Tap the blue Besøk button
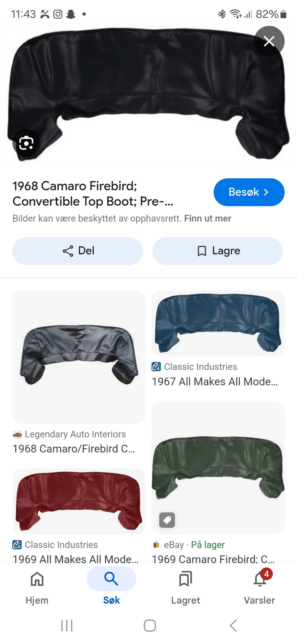Screen dimensions: 297x644 pos(249,192)
